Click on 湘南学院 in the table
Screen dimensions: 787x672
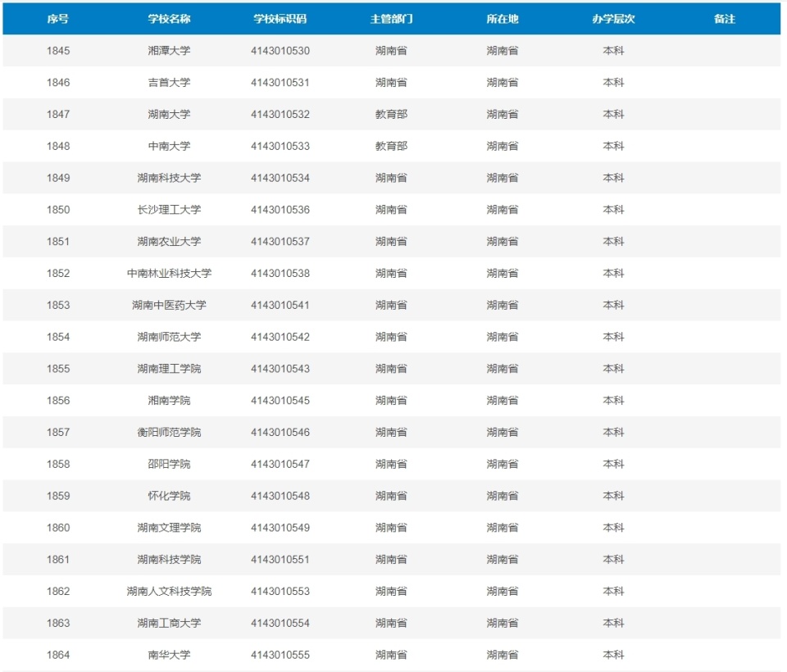click(x=169, y=401)
